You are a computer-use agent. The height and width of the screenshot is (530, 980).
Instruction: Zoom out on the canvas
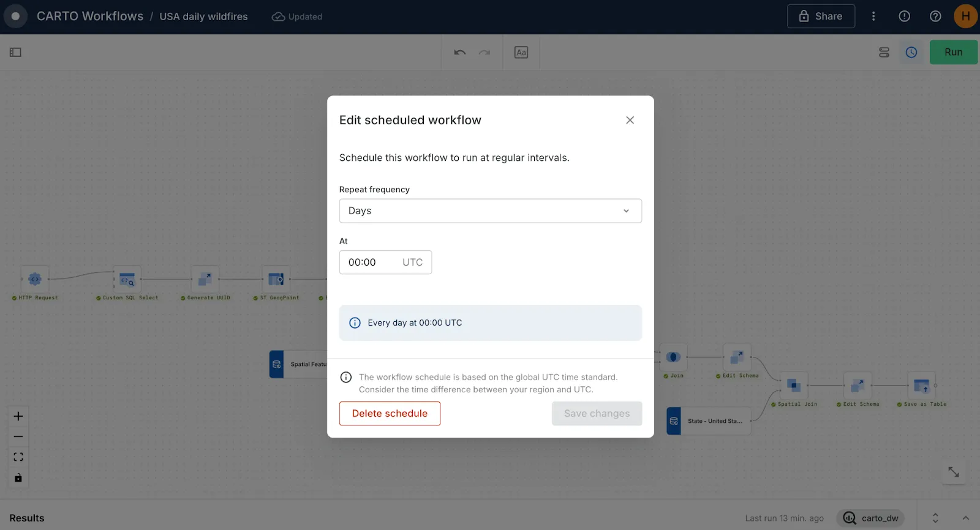click(18, 436)
